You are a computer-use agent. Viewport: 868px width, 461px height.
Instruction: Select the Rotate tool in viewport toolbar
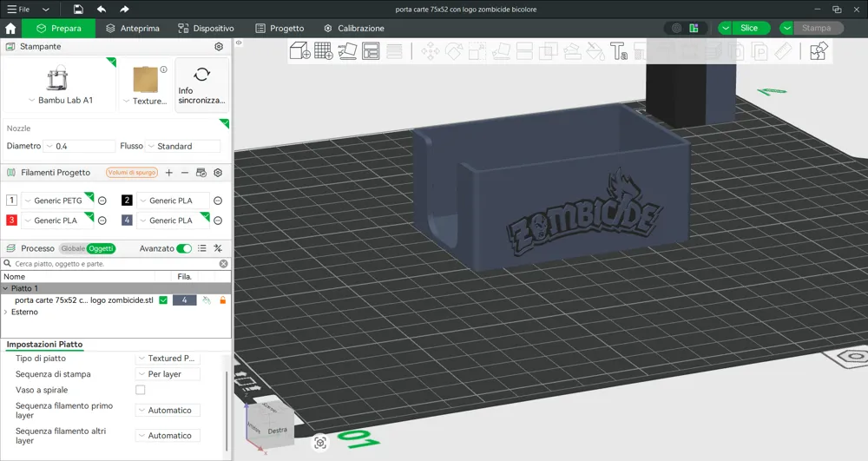point(454,51)
